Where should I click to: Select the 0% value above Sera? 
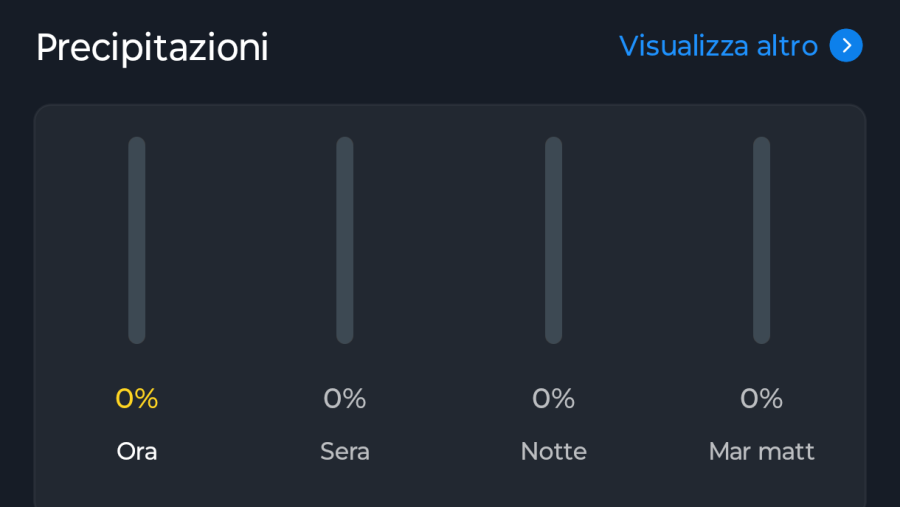coord(344,398)
